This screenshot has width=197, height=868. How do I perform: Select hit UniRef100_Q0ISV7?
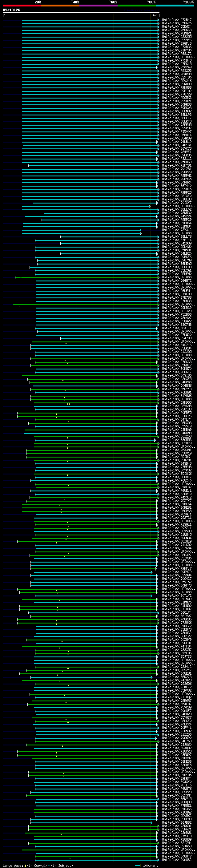(x=177, y=203)
